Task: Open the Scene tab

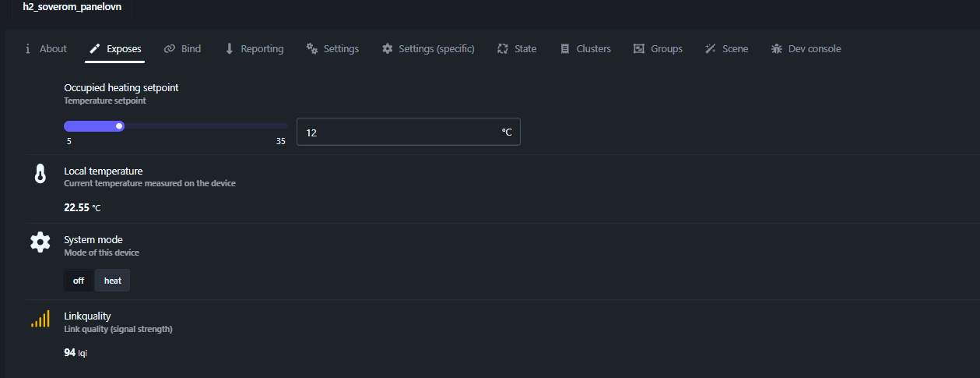Action: [x=726, y=49]
